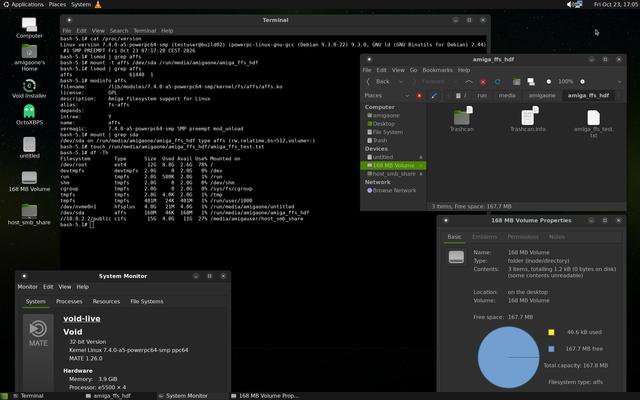Open the Terminal menu in Terminal window
This screenshot has height=400, width=640.
[145, 31]
